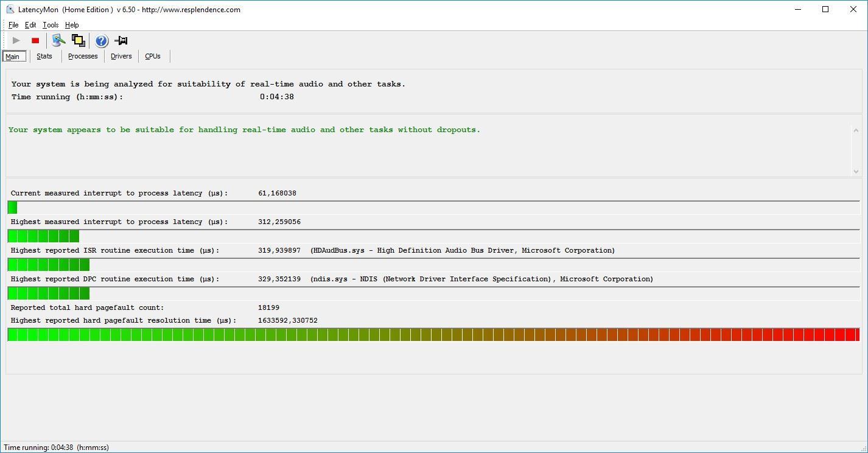Image resolution: width=868 pixels, height=453 pixels.
Task: Minimize the LatencyMon window
Action: (x=797, y=9)
